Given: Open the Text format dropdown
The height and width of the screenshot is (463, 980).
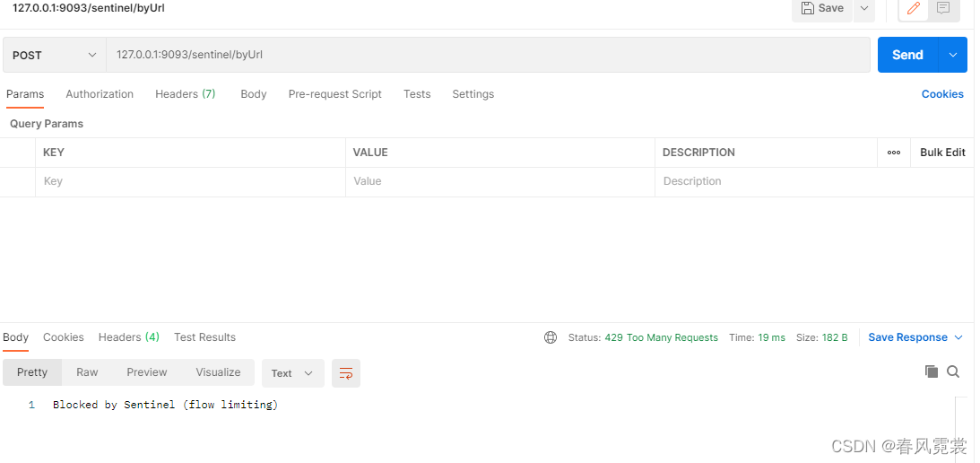Looking at the screenshot, I should [292, 373].
